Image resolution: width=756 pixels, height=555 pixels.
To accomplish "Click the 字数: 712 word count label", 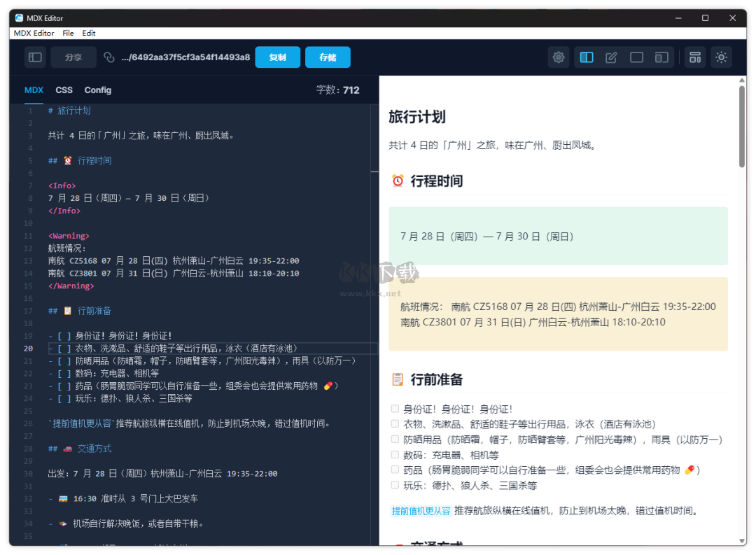I will (x=337, y=90).
